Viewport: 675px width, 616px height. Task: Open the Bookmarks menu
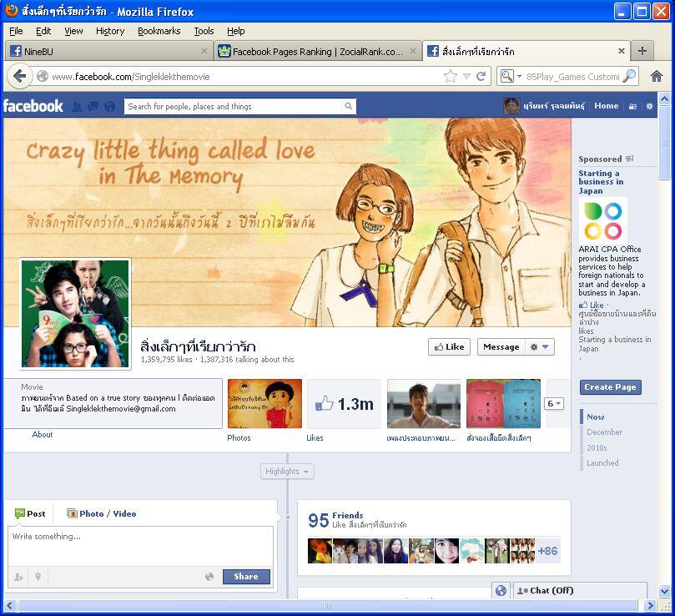coord(159,31)
